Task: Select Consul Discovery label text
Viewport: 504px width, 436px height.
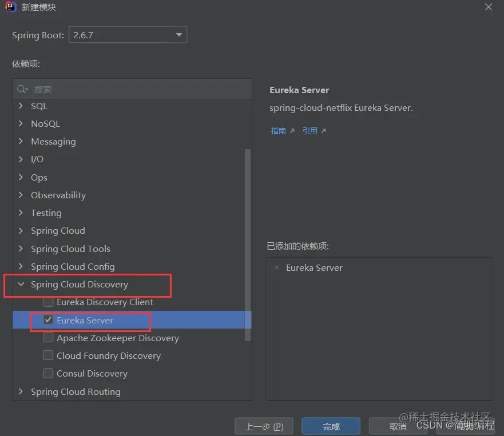Action: click(92, 373)
